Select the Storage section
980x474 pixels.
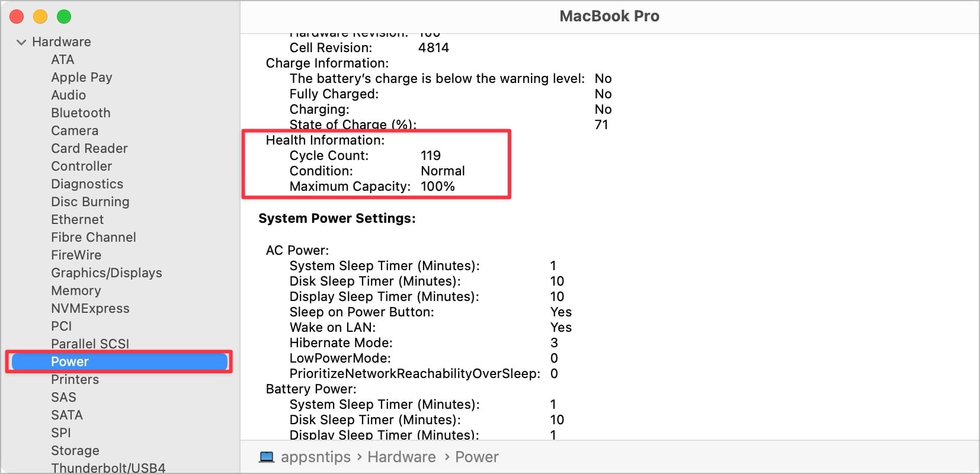tap(75, 450)
